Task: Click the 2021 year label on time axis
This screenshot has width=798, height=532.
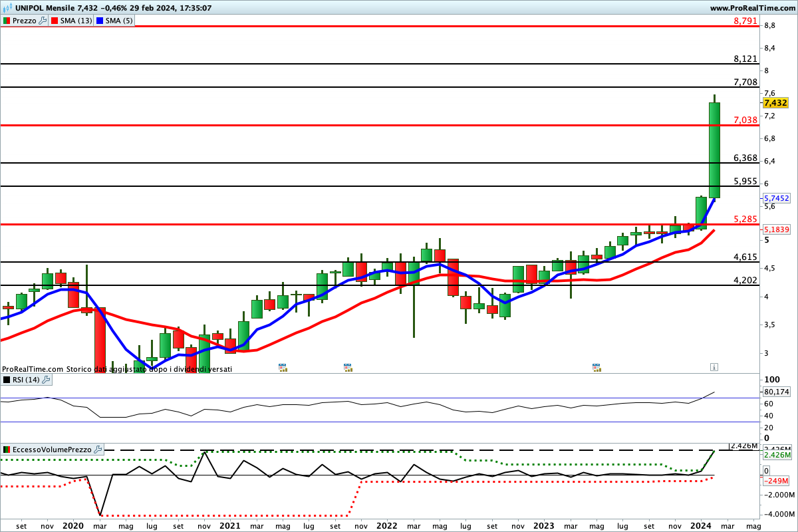Action: 229,525
